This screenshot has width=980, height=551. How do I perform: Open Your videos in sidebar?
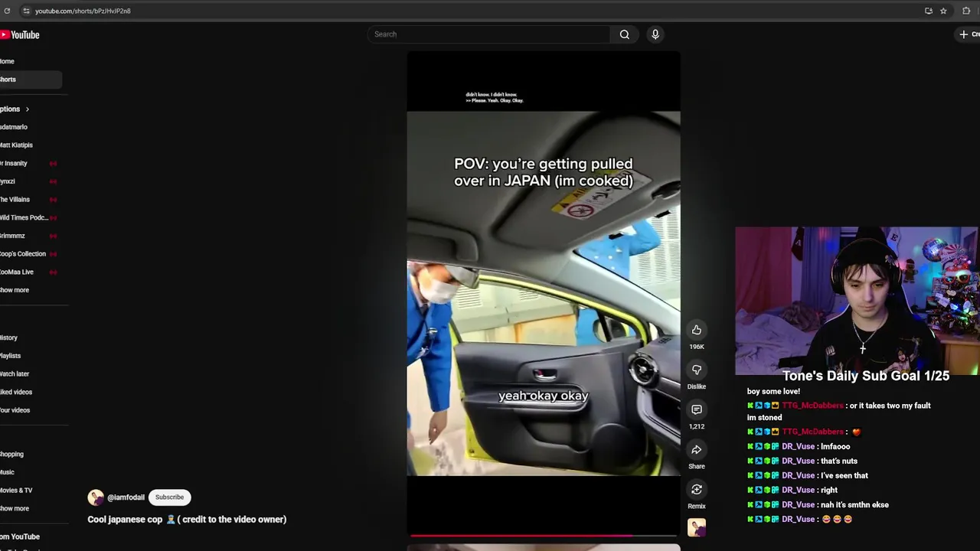(x=15, y=410)
